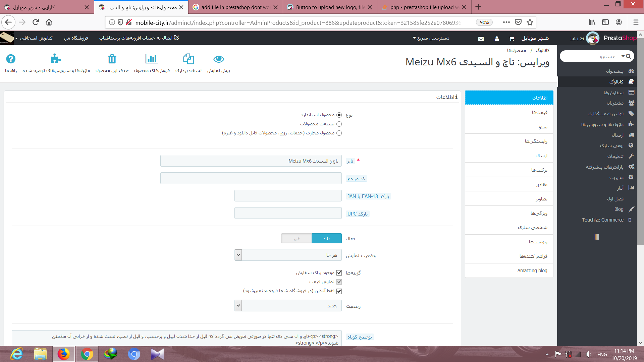Image resolution: width=644 pixels, height=362 pixels.
Task: Toggle available for order checkbox
Action: pyautogui.click(x=339, y=273)
